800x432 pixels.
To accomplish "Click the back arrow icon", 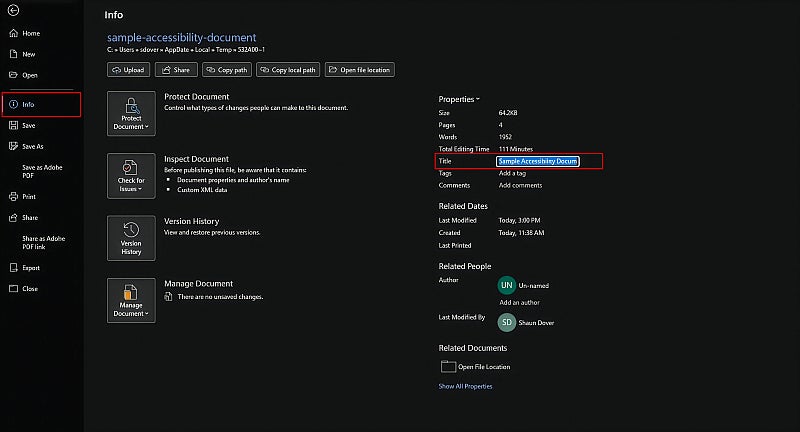I will pos(13,10).
